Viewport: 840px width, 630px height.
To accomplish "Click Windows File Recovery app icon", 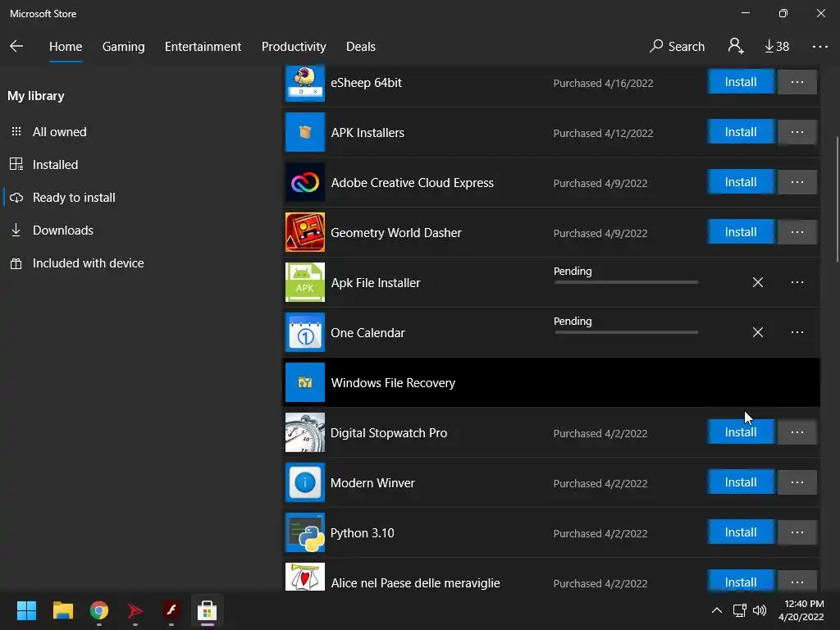I will click(305, 382).
